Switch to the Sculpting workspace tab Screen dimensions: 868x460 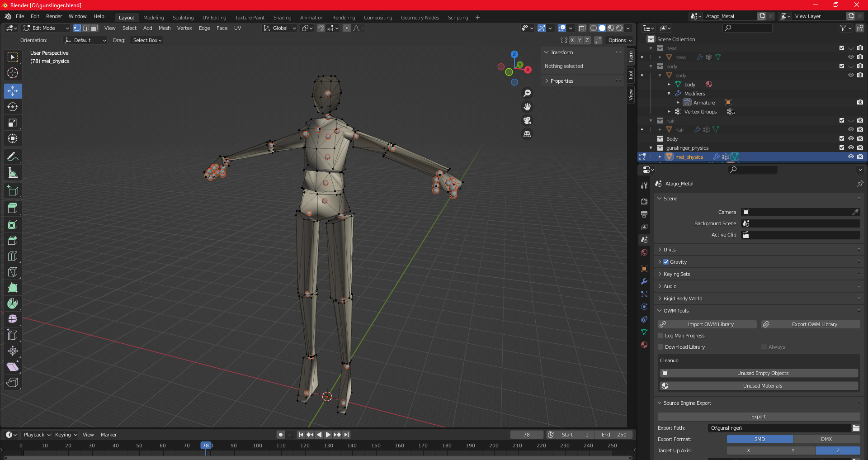[183, 18]
